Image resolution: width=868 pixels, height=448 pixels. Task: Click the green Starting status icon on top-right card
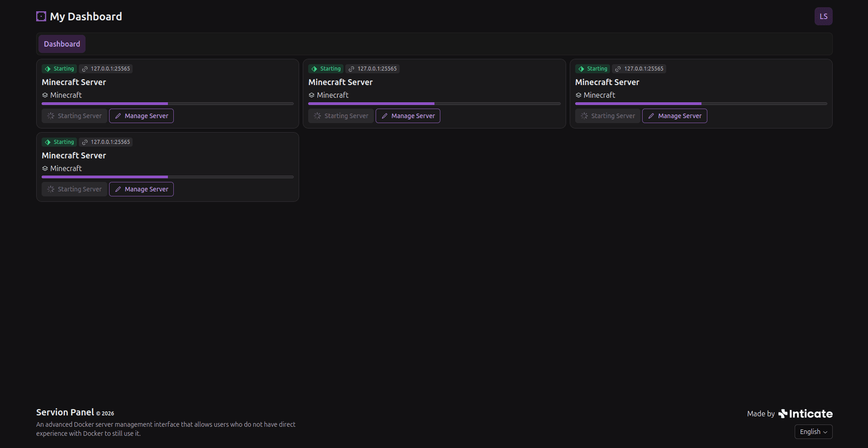coord(582,69)
